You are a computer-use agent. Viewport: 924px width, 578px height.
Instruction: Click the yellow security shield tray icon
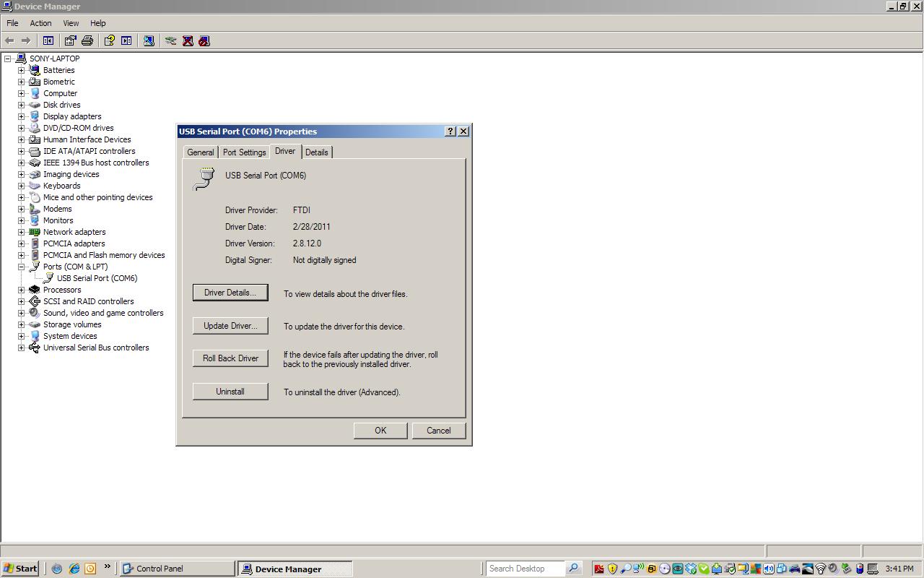(x=612, y=569)
